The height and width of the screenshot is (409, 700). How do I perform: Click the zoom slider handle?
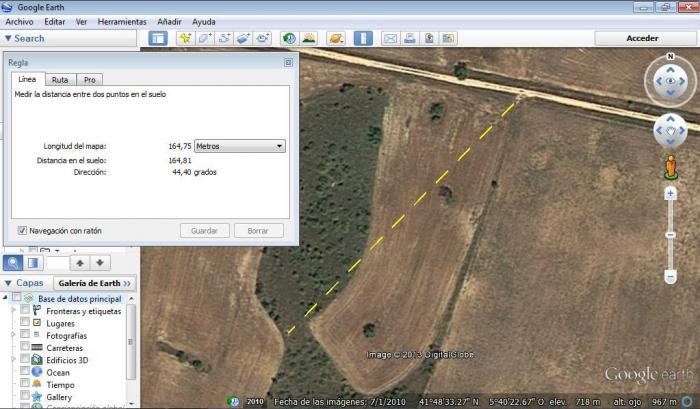click(670, 235)
